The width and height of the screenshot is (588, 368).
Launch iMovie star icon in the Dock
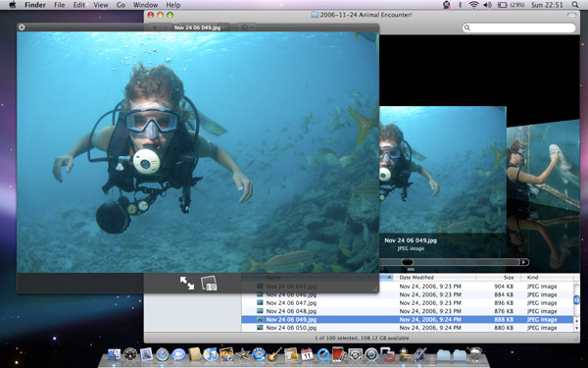click(243, 354)
